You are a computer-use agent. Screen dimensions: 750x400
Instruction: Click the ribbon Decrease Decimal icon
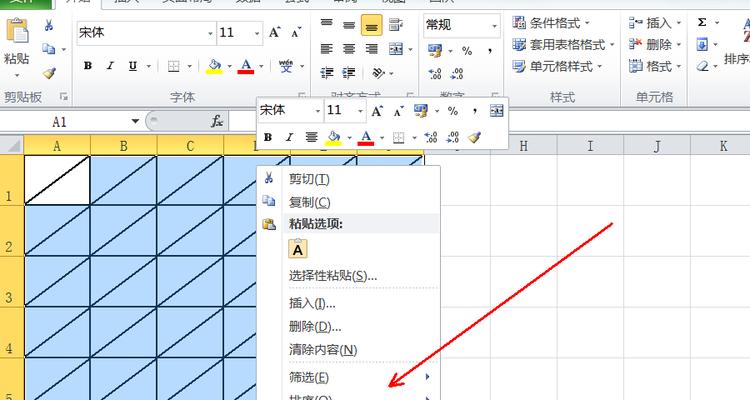(x=457, y=73)
